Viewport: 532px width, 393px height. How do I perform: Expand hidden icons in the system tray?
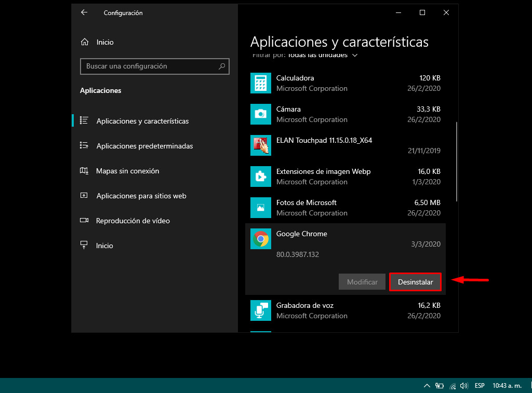pos(427,386)
